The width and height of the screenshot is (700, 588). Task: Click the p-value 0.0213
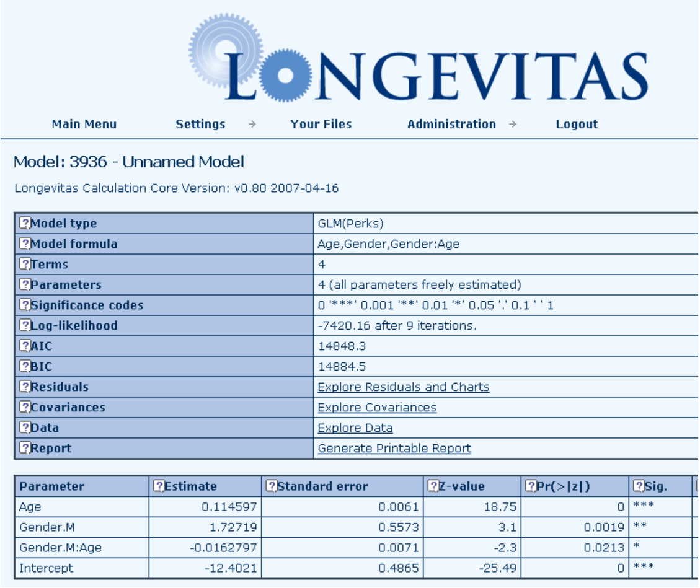604,548
